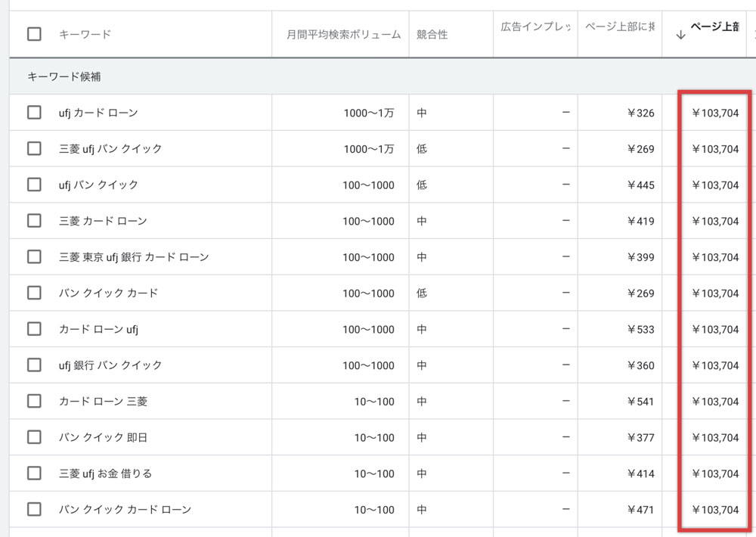Tick checkbox for 三菱 東京 ufj 銀行 カード ローン
Viewport: 756px width, 537px height.
34,256
